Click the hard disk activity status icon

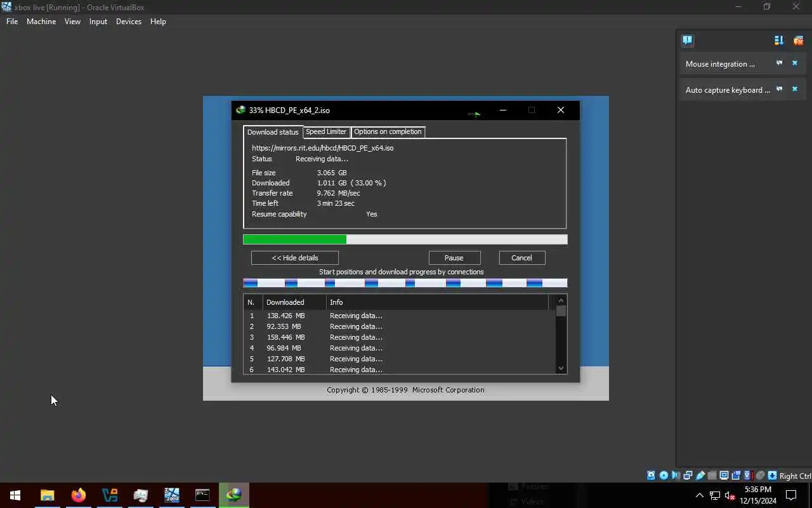click(651, 476)
